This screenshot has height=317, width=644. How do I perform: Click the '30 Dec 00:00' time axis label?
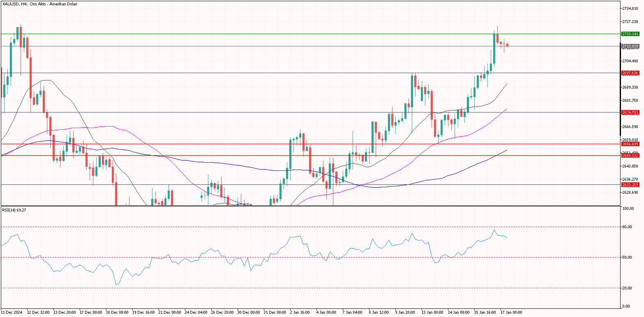click(x=248, y=312)
